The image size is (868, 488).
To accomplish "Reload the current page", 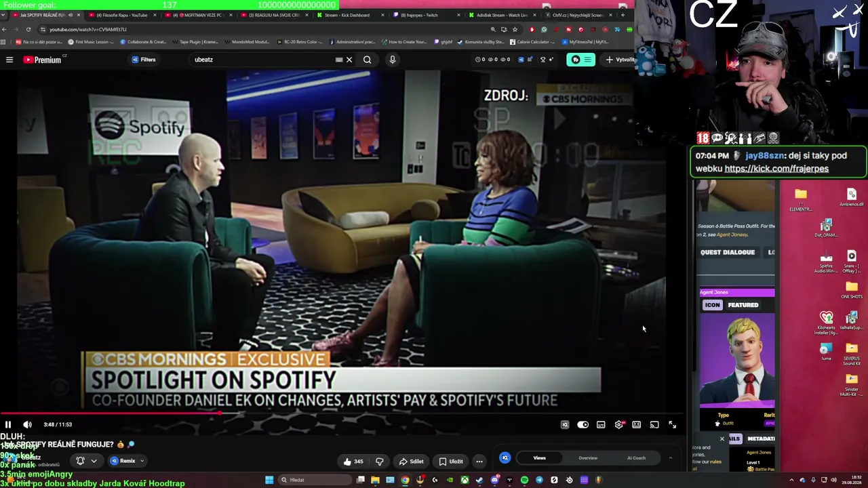I will pos(28,30).
